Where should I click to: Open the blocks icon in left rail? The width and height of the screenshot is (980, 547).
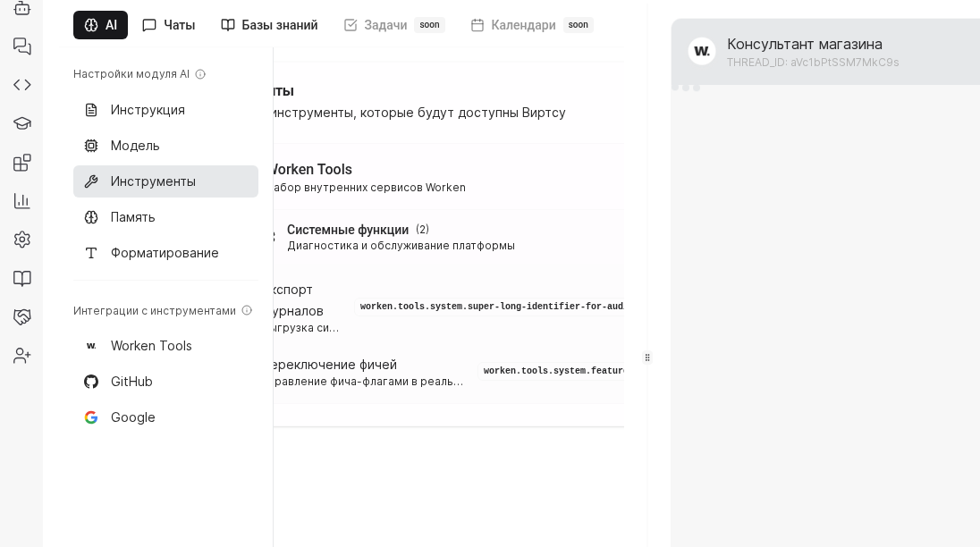(22, 163)
